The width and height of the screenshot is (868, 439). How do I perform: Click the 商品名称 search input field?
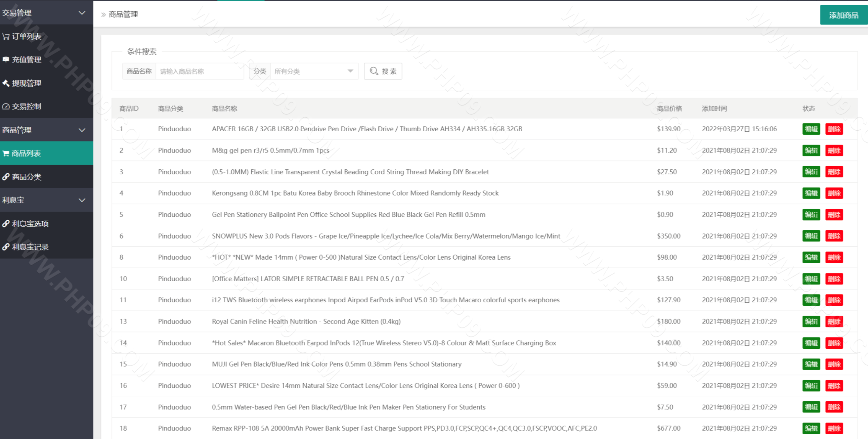point(199,71)
